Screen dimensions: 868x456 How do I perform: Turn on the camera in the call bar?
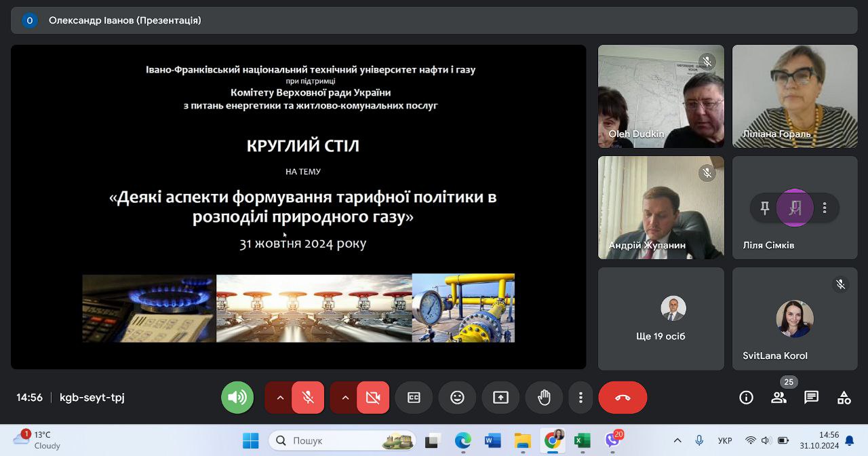373,398
